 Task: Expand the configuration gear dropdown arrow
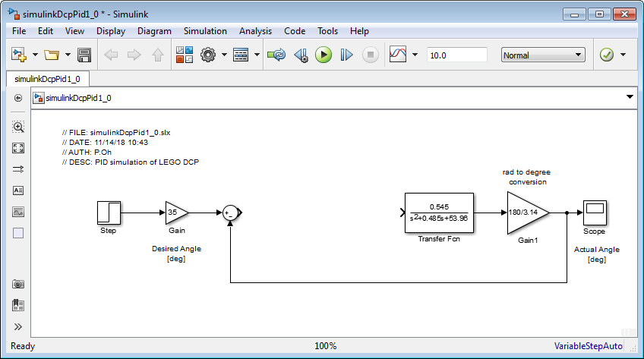[x=224, y=55]
